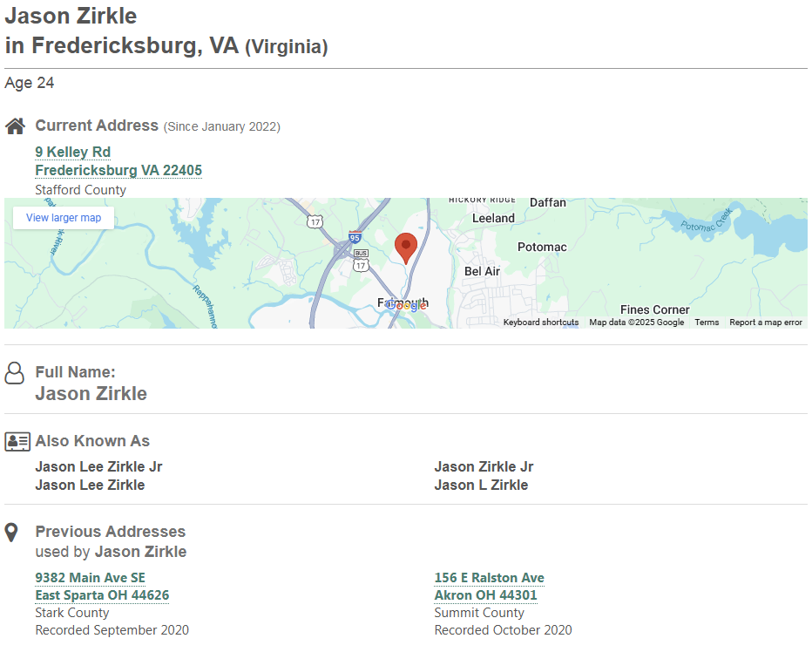
Task: Open the 9 Kelley Rd address link
Action: pos(72,153)
